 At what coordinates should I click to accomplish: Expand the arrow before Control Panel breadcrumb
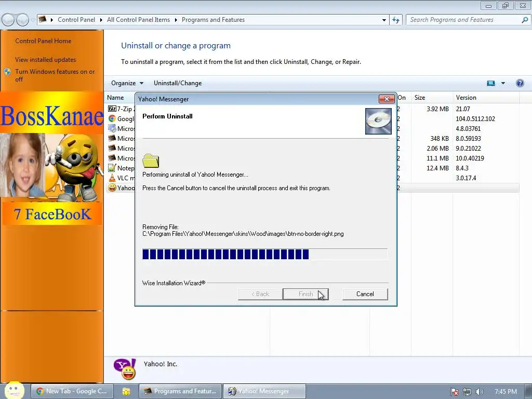point(52,20)
